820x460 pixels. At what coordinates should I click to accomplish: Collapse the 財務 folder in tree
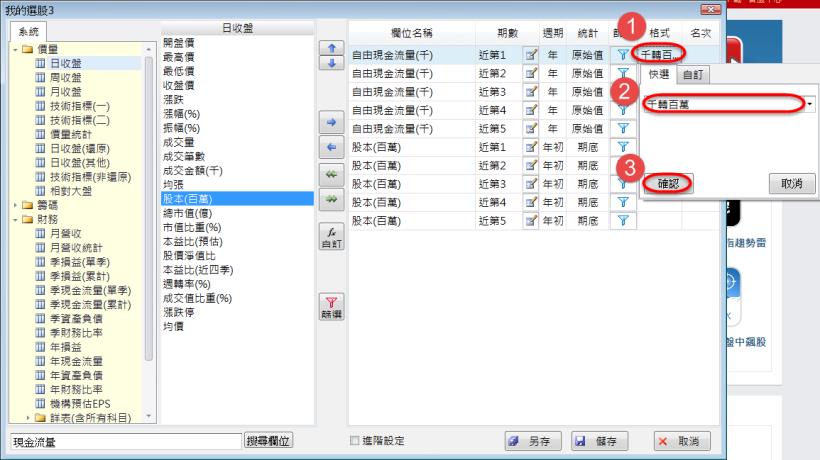click(15, 220)
